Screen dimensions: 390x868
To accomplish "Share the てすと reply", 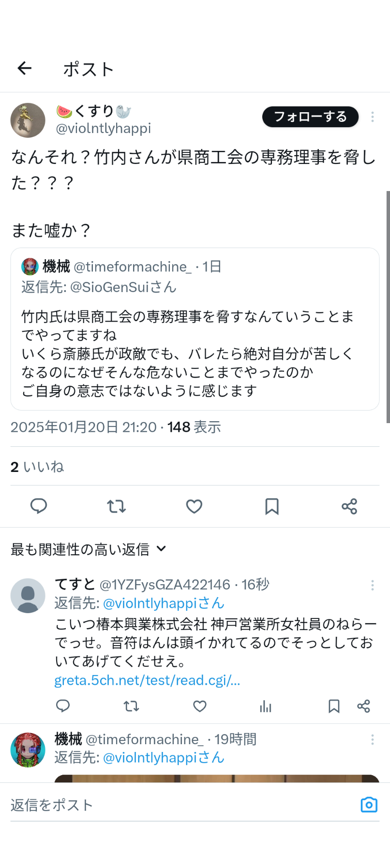I will tap(363, 706).
